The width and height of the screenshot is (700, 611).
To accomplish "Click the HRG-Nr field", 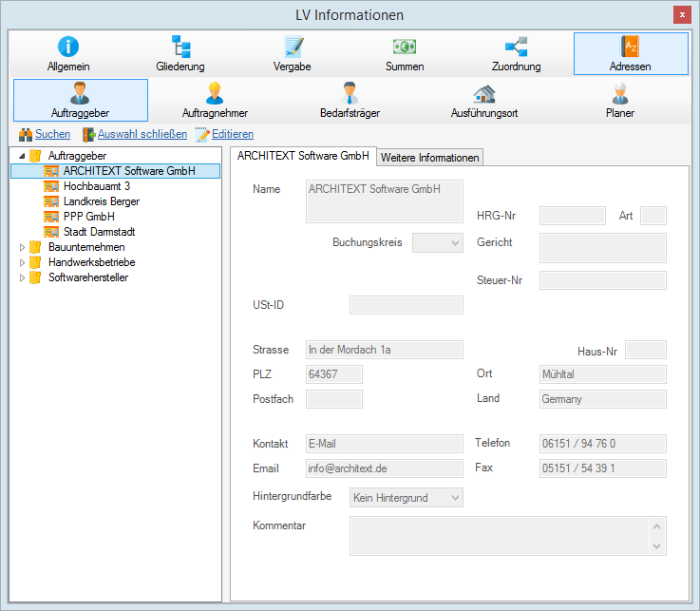I will [573, 216].
